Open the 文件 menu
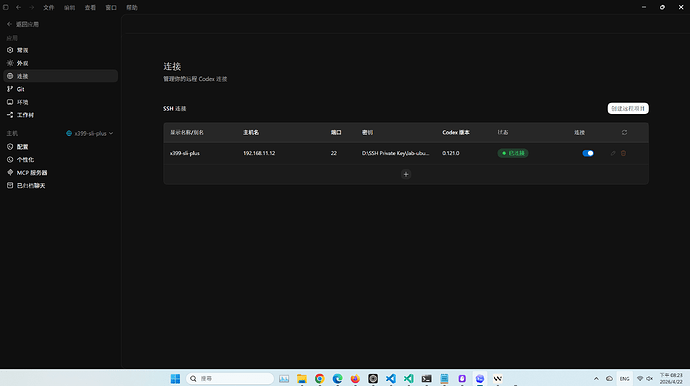The width and height of the screenshot is (690, 386). pyautogui.click(x=48, y=7)
